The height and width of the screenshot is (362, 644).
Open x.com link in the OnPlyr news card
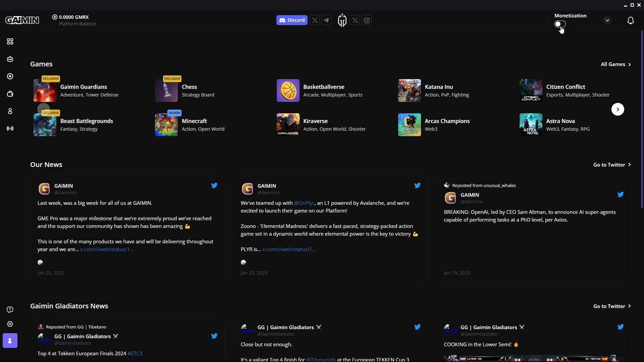(289, 249)
